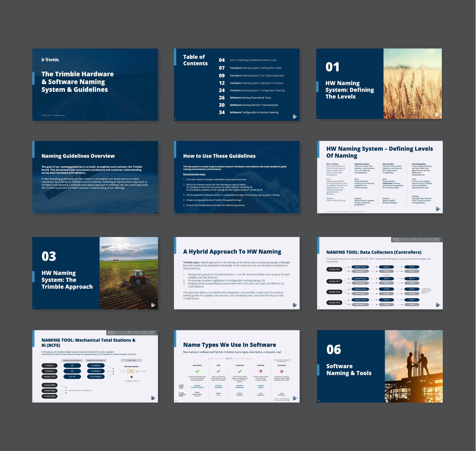Click the globe icon on Table of Contents slide

295,117
